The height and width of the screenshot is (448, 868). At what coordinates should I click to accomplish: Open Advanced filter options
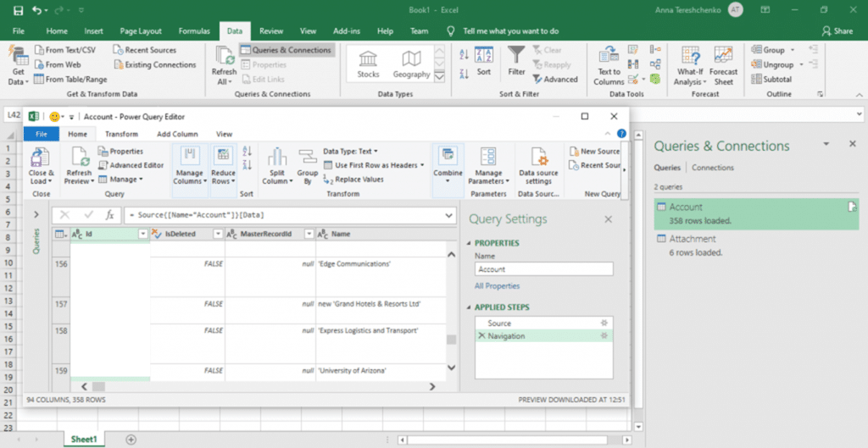555,79
